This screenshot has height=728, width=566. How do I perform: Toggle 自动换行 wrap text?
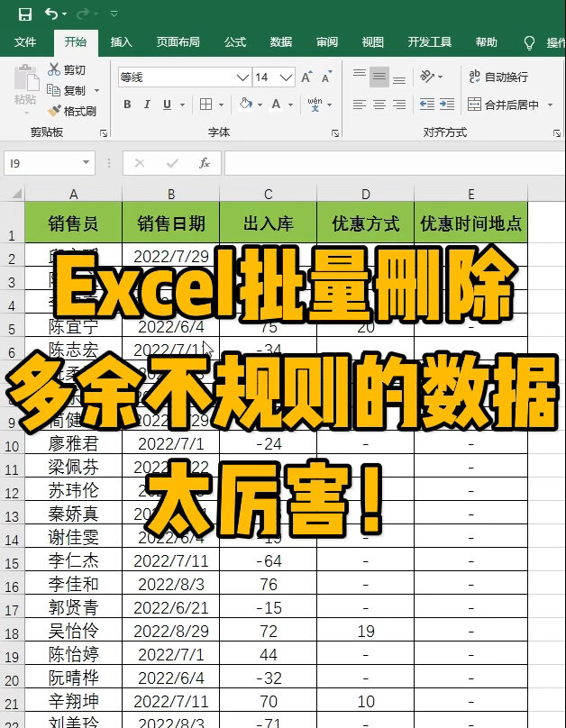pyautogui.click(x=498, y=77)
